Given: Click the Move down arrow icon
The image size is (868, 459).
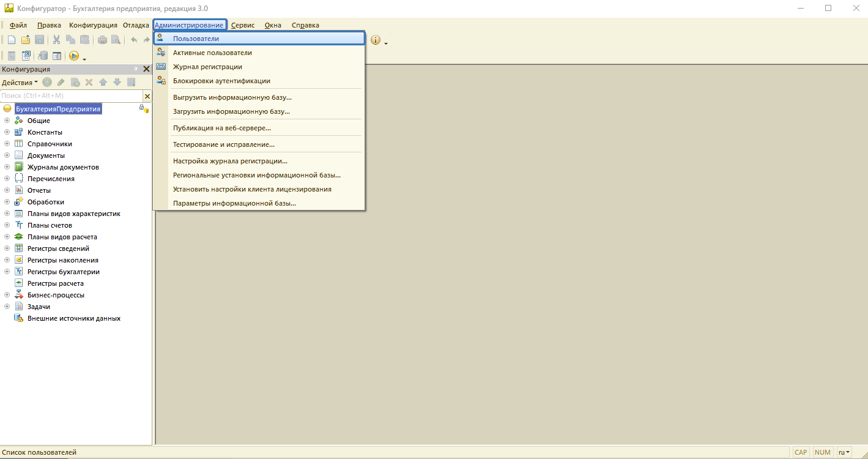Looking at the screenshot, I should point(117,82).
